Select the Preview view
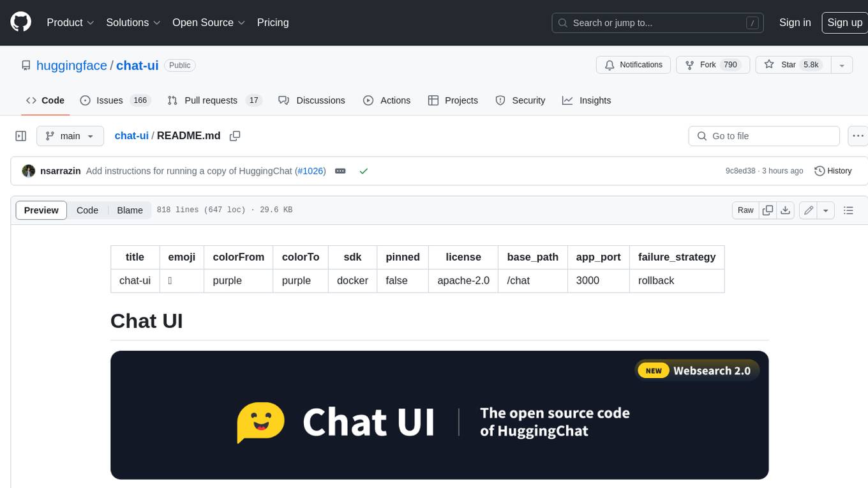Viewport: 868px width, 488px height. (41, 210)
